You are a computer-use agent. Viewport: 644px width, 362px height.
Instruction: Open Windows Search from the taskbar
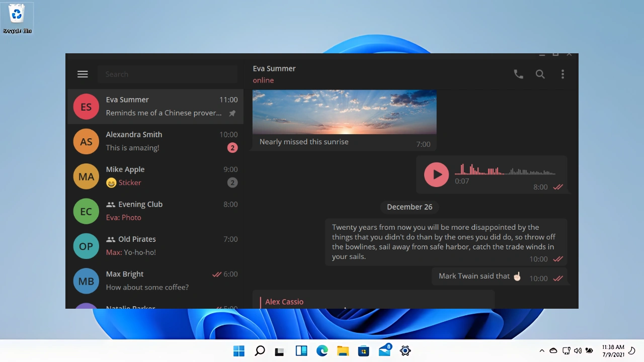(260, 351)
